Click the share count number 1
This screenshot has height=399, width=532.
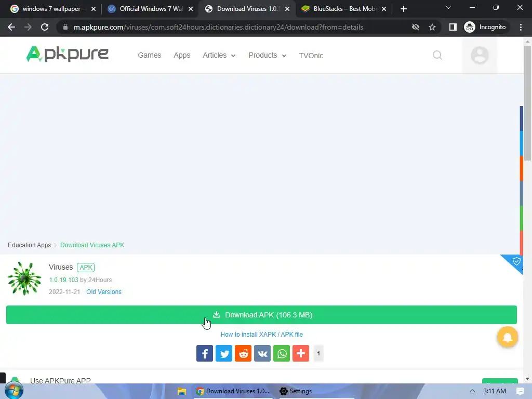coord(318,353)
